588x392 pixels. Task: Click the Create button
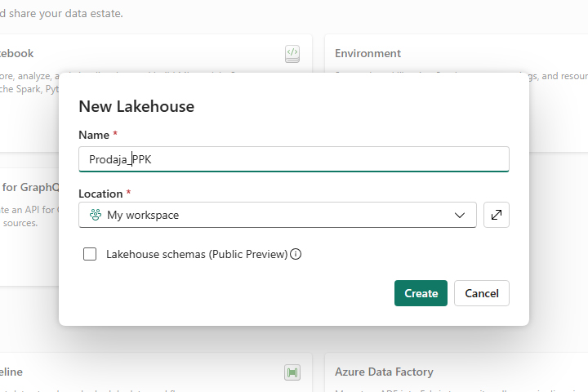click(421, 293)
